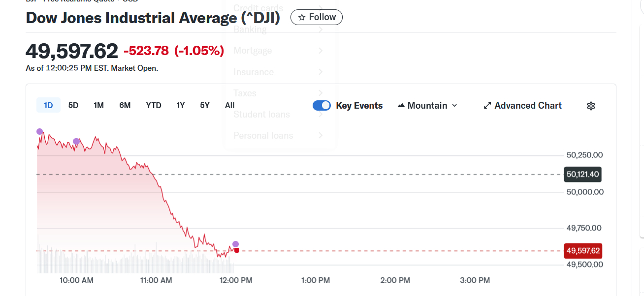Show the 5Y chart range
The height and width of the screenshot is (296, 644).
[x=205, y=105]
